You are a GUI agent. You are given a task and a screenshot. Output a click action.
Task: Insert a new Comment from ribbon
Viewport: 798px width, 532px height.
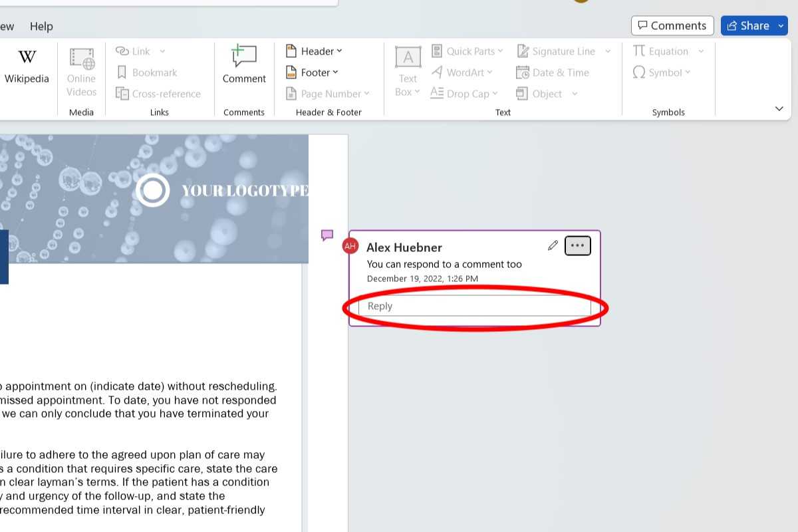[244, 66]
